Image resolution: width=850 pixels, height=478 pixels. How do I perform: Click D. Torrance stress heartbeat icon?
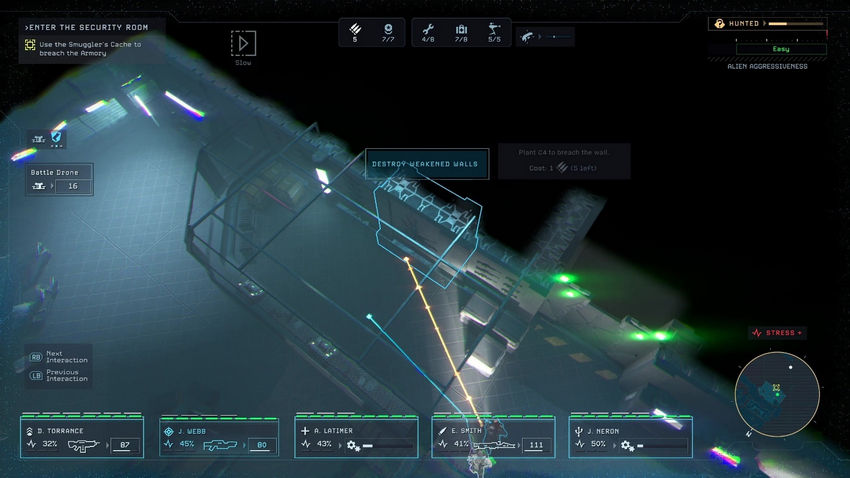tap(31, 444)
